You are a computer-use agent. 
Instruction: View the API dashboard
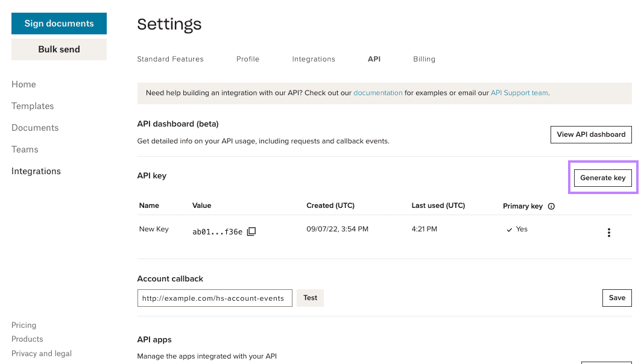pos(591,134)
